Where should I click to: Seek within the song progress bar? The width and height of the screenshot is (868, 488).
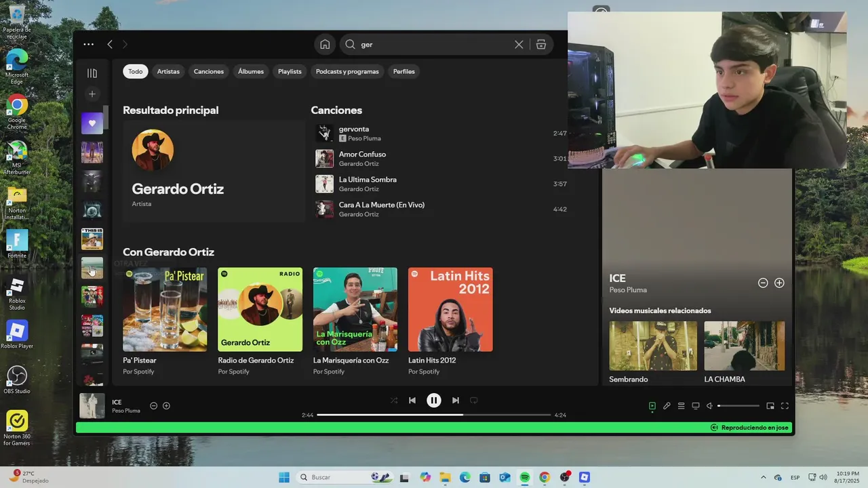tap(434, 415)
